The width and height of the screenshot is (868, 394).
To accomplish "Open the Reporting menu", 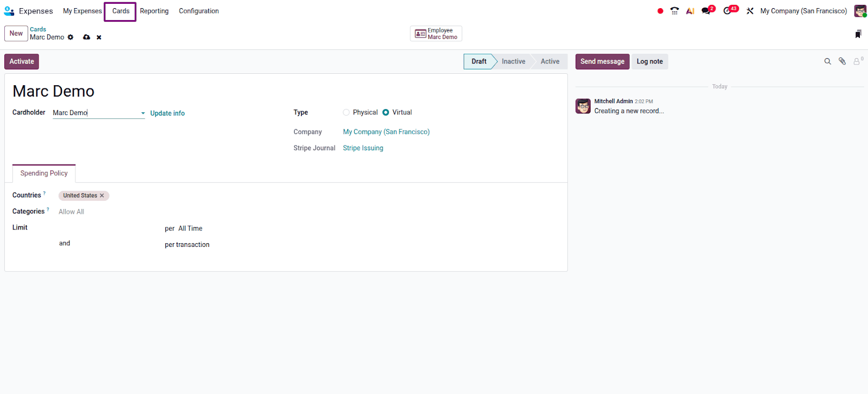I will pos(154,11).
